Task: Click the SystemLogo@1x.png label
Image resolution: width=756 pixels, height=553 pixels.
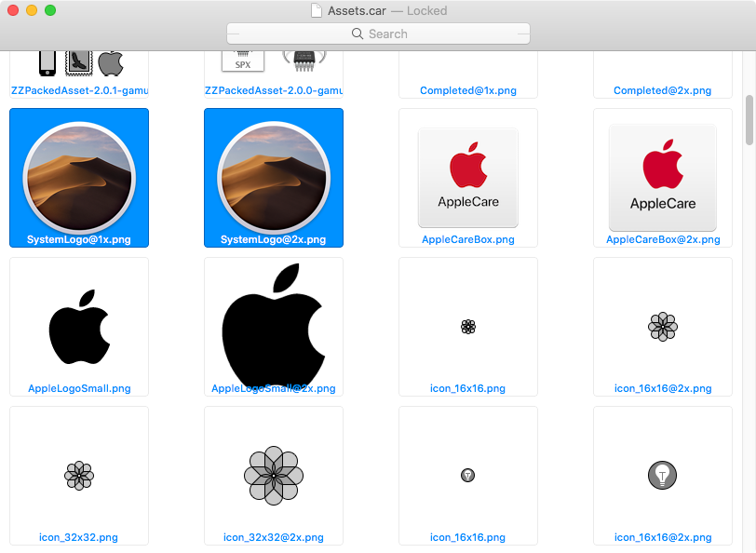Action: point(79,239)
